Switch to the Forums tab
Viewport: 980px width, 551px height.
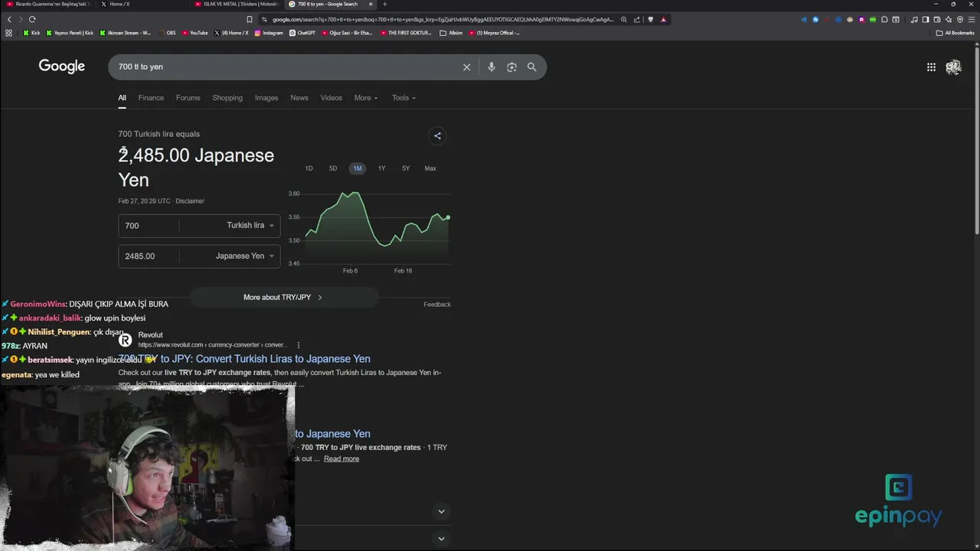coord(188,98)
